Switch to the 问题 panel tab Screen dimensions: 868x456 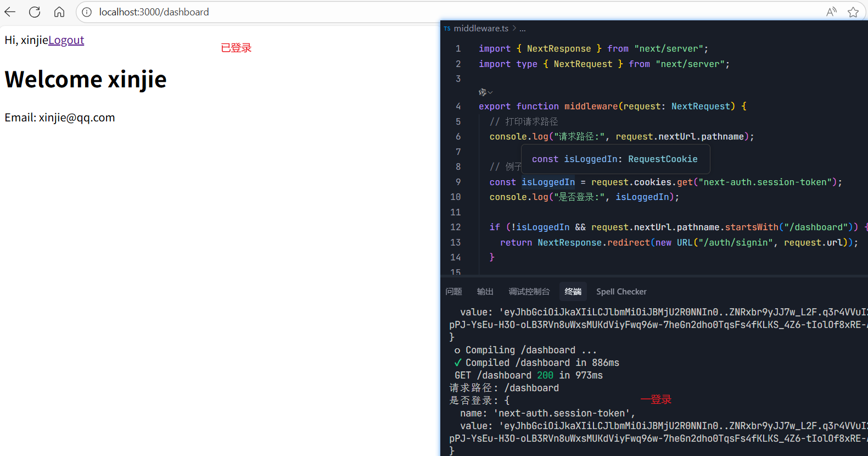coord(453,292)
